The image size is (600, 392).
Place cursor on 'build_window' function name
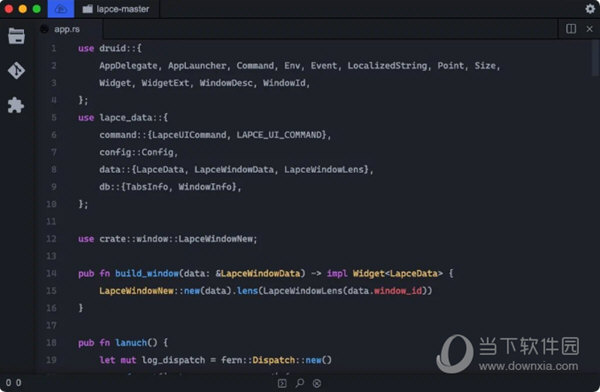pos(147,273)
